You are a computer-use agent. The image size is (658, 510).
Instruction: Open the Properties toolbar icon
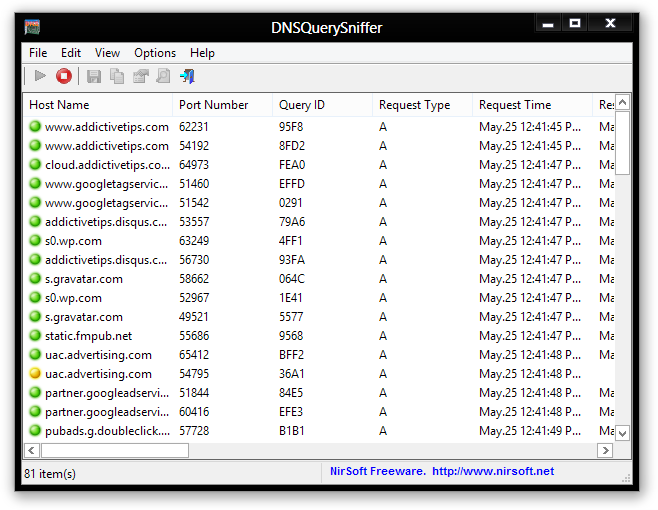pyautogui.click(x=141, y=76)
